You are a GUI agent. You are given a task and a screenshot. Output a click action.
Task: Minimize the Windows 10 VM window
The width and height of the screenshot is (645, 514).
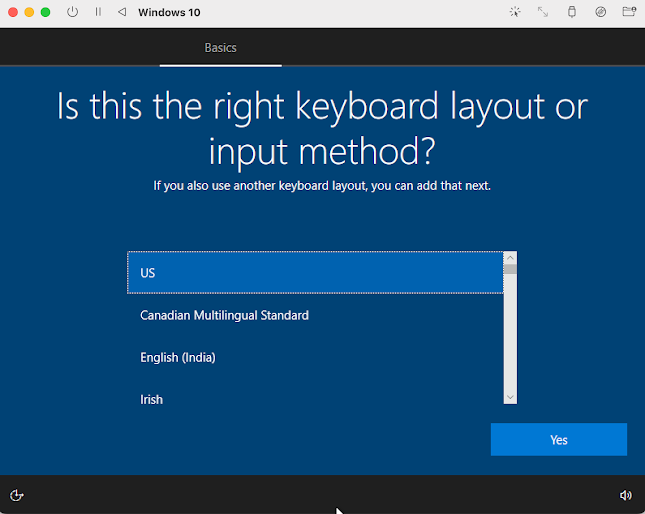point(29,12)
